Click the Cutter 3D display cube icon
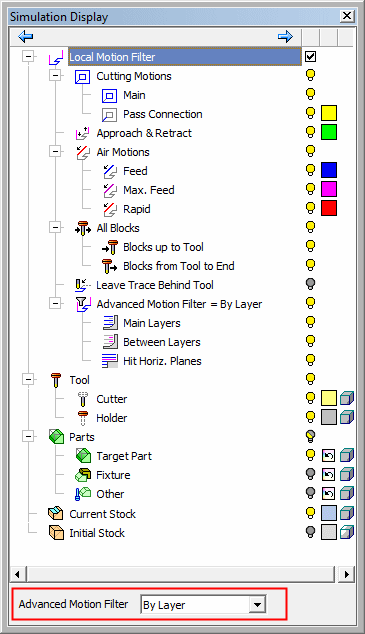The height and width of the screenshot is (634, 365). pos(346,399)
